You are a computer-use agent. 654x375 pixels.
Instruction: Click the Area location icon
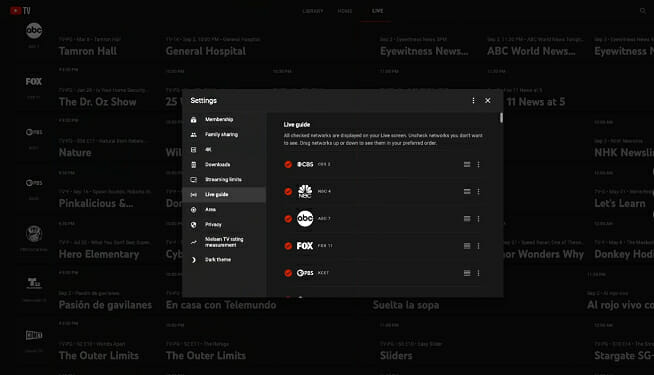[x=194, y=210]
